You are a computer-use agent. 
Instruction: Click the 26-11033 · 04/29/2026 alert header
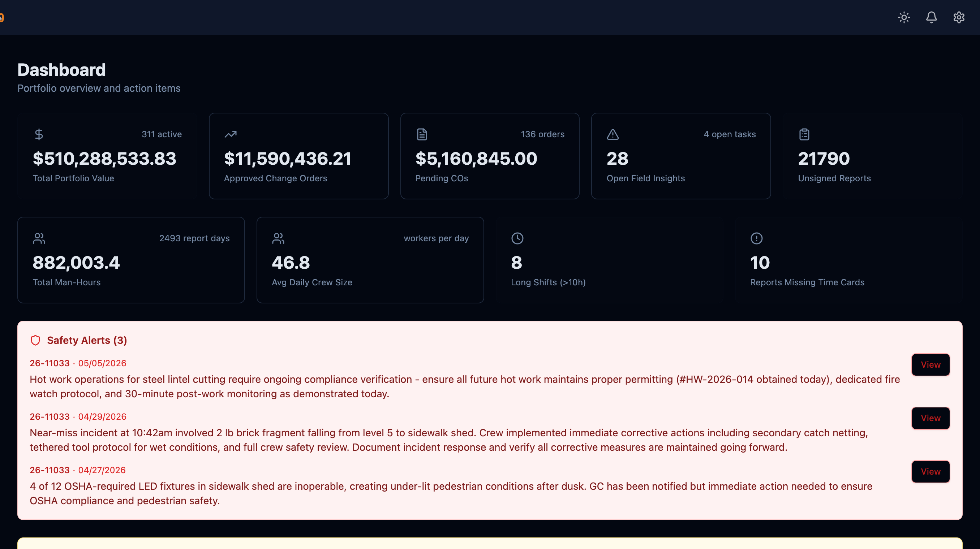click(78, 417)
